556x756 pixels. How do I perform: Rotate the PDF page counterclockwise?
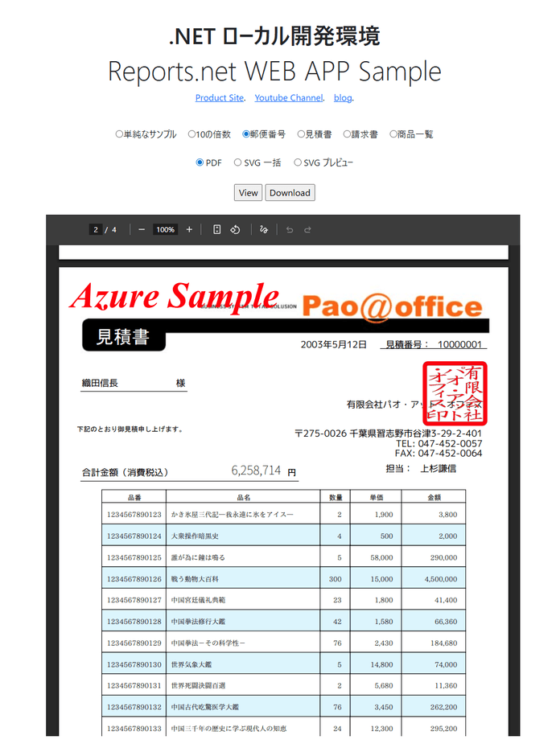235,230
